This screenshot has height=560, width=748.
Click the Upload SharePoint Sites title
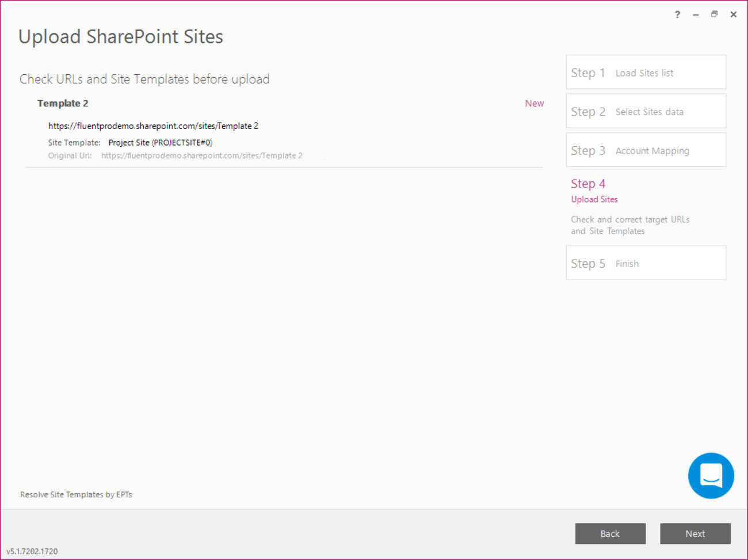click(x=121, y=36)
